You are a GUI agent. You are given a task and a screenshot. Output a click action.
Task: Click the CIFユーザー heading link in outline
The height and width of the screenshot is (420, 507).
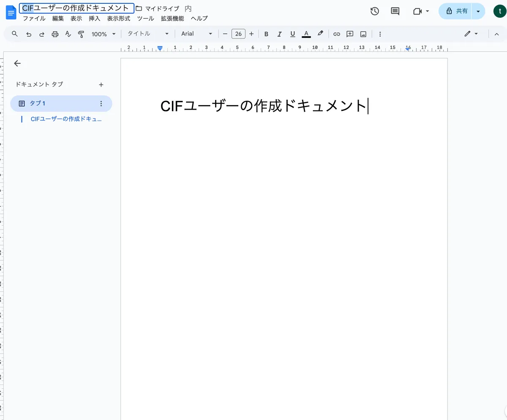(x=66, y=119)
